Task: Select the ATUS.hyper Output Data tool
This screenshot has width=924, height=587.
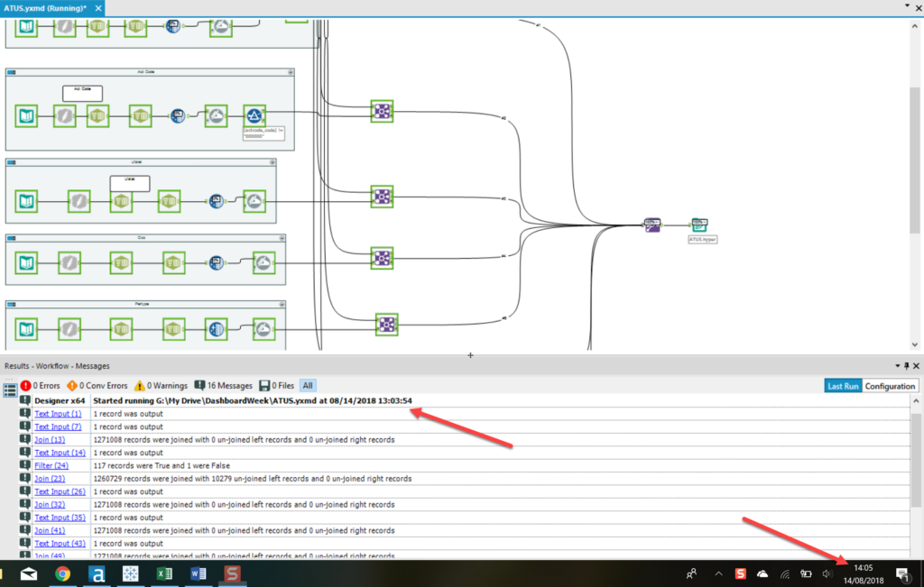Action: click(x=699, y=225)
